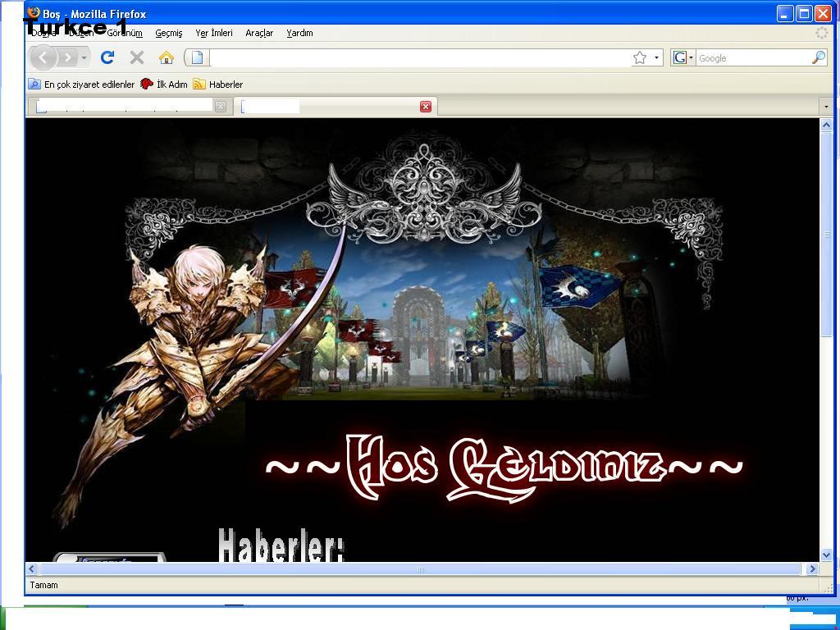Click the horizontal scrollbar left arrow
The image size is (840, 630).
(32, 569)
